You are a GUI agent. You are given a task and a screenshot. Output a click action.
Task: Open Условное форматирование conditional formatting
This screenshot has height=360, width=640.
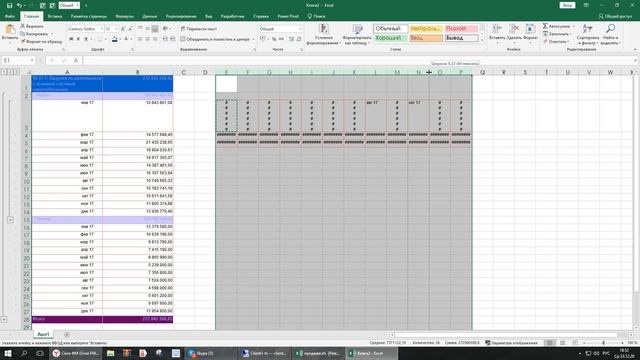[x=323, y=34]
